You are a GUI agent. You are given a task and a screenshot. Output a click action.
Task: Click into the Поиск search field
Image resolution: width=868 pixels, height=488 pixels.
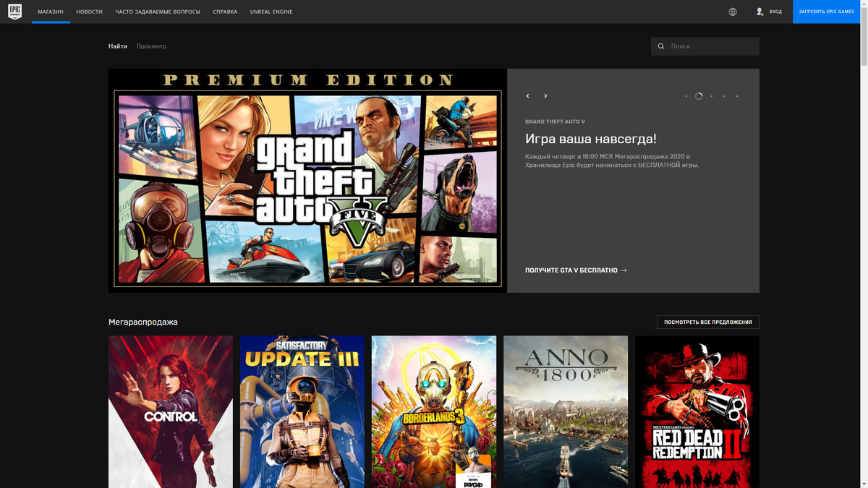705,46
